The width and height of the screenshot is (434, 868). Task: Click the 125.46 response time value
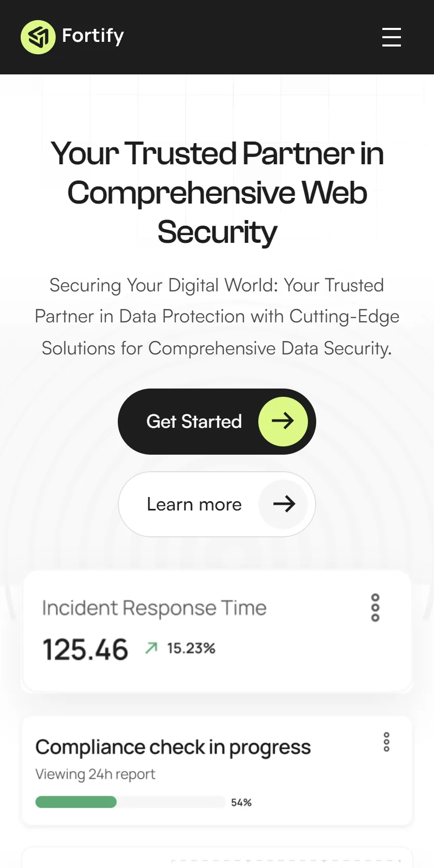85,649
